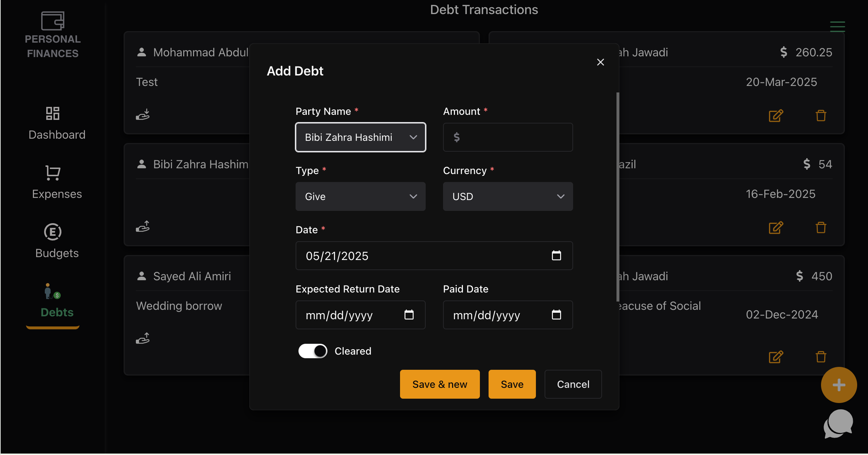Open the Party Name dropdown
868x455 pixels.
point(360,137)
